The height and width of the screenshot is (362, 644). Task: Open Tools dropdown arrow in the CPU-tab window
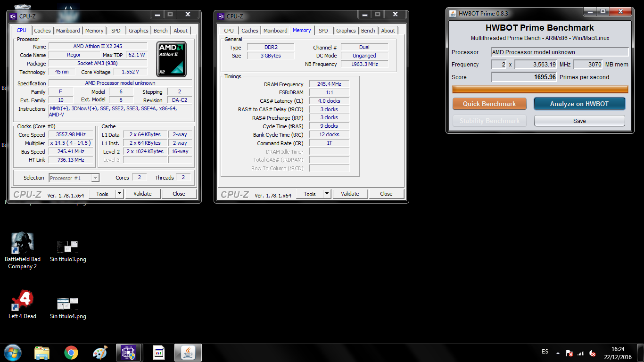click(x=119, y=194)
